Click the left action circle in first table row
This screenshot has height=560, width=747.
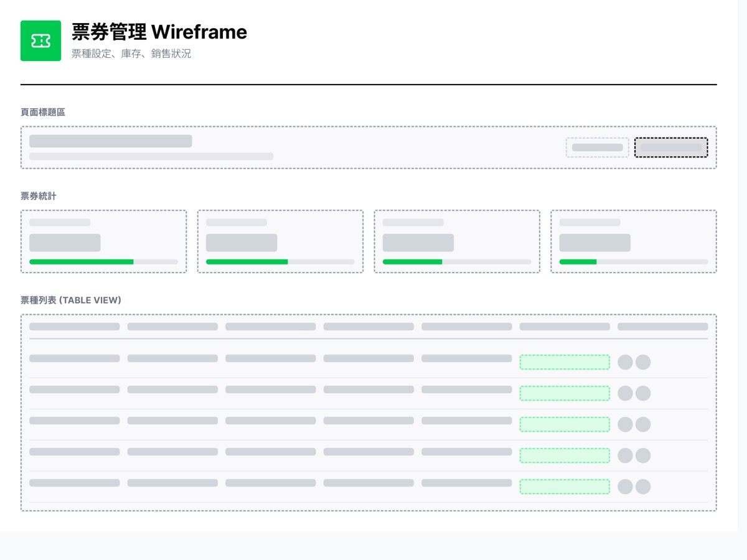625,362
